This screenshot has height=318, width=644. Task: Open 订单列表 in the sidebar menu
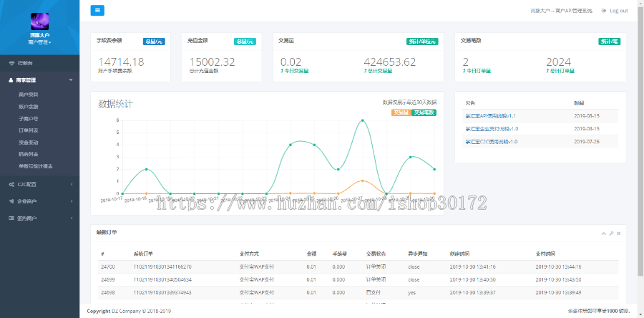(29, 130)
